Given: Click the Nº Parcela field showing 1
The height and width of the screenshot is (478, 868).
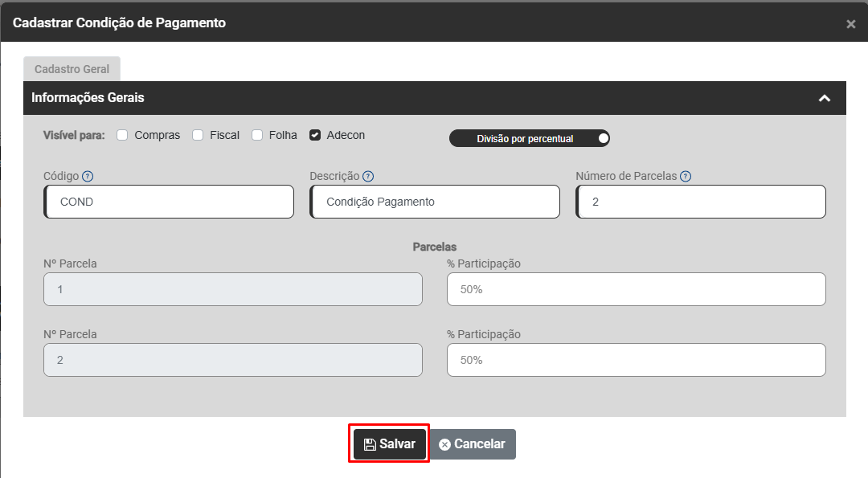Looking at the screenshot, I should click(233, 289).
